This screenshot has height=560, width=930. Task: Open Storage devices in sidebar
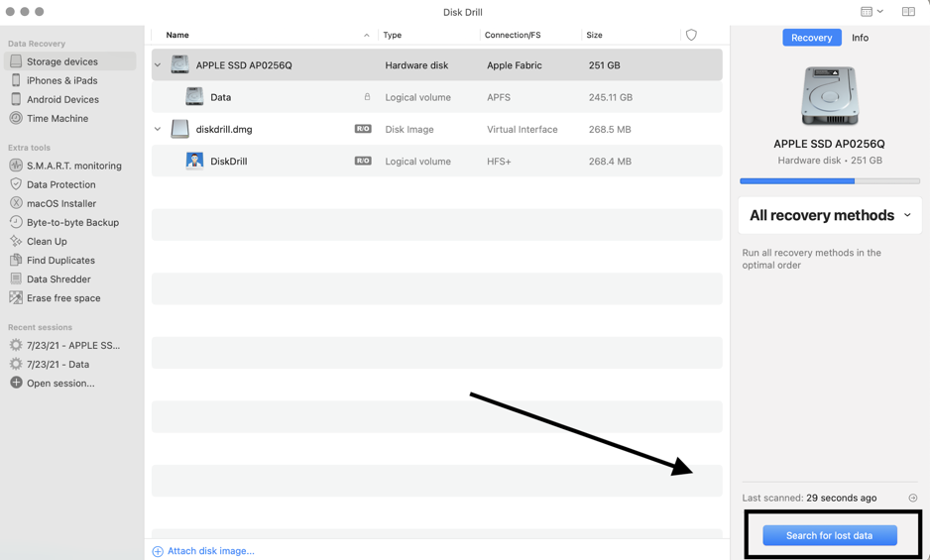pos(70,61)
